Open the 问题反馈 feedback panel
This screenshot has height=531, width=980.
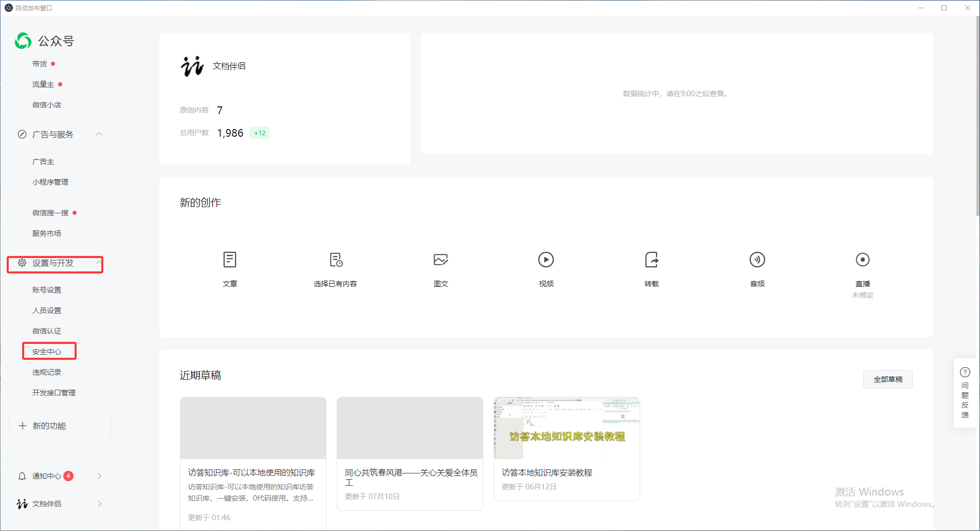click(965, 393)
